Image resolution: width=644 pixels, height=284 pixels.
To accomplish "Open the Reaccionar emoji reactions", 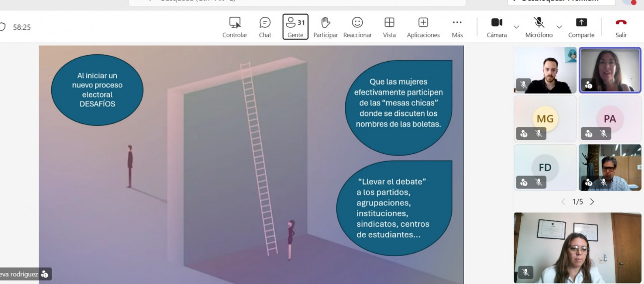I will [357, 27].
